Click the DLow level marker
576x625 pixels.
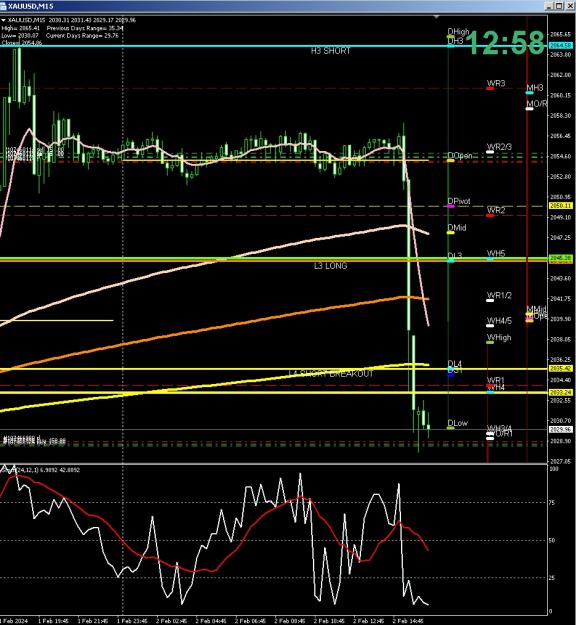(x=450, y=428)
